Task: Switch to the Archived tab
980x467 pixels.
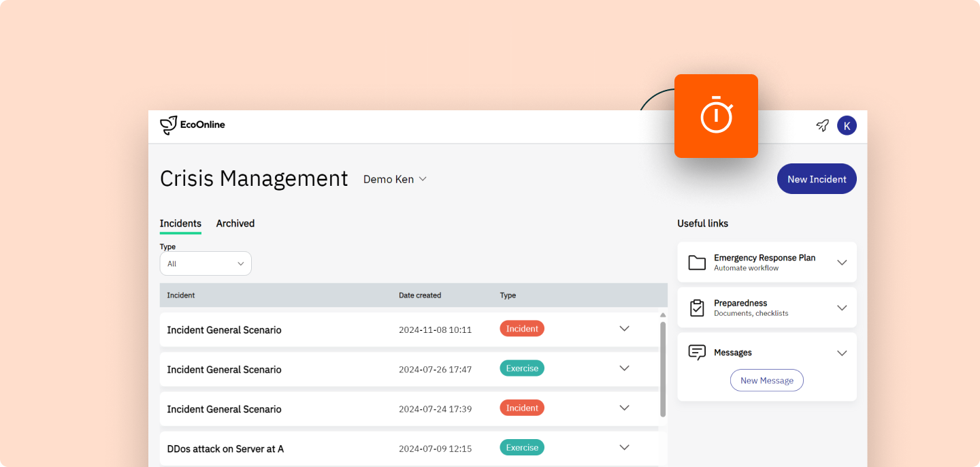Action: 235,223
